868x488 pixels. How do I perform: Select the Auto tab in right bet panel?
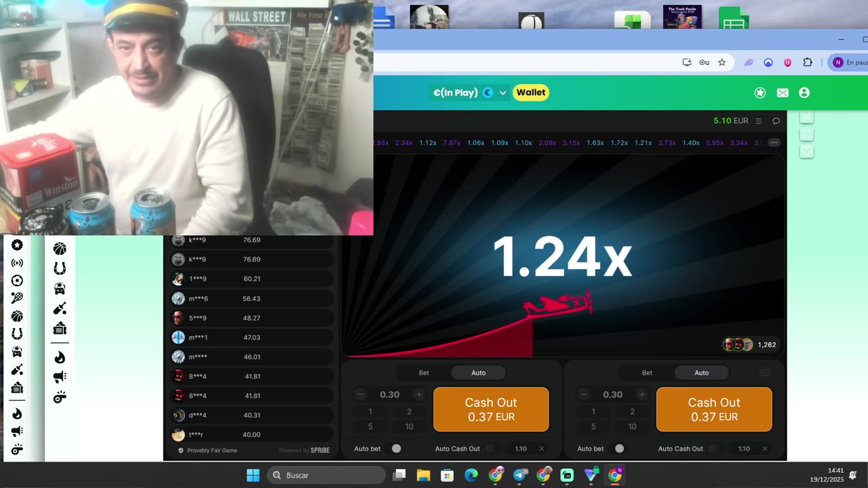(702, 373)
